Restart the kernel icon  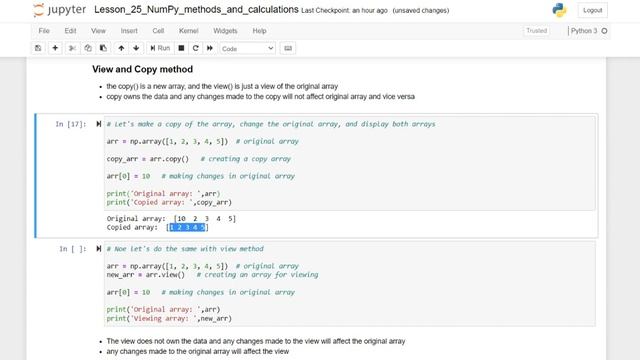coord(196,48)
